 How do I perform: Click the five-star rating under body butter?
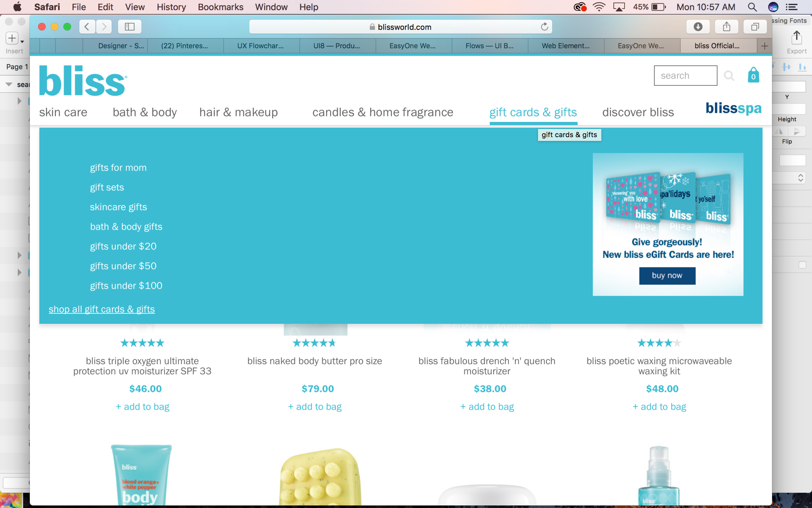point(314,343)
